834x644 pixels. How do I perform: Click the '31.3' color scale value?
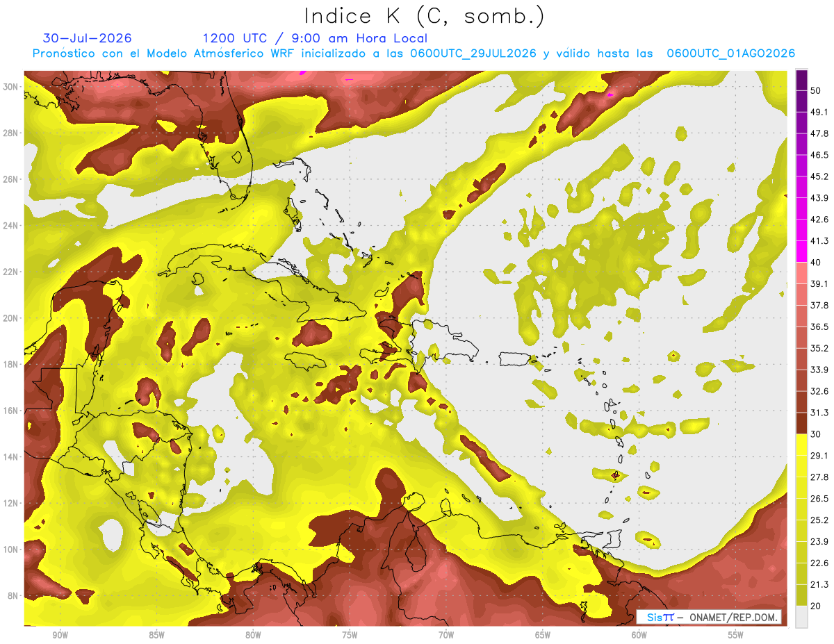819,413
